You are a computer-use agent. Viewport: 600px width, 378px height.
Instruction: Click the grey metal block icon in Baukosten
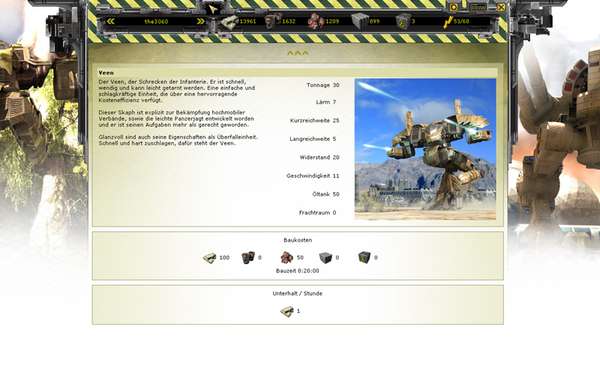[325, 257]
